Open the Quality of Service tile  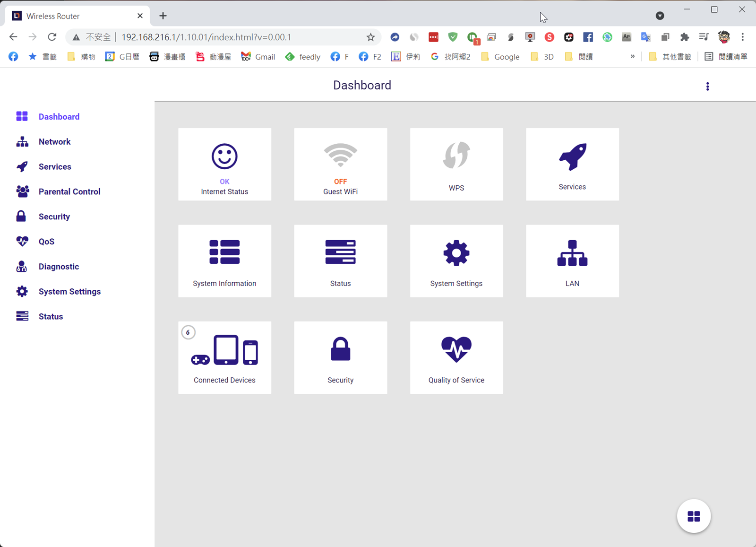(456, 357)
